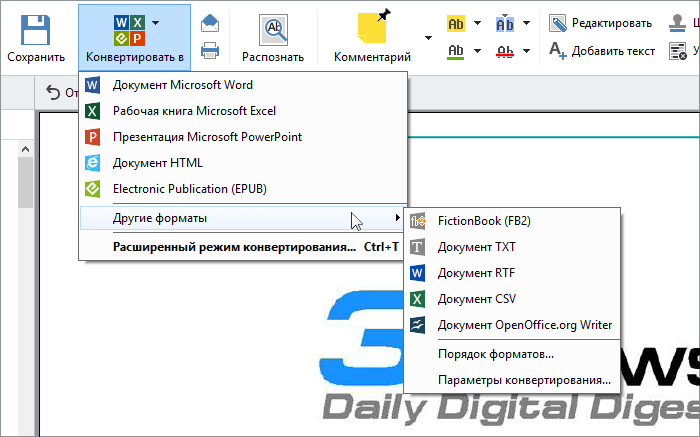The width and height of the screenshot is (700, 437).
Task: Choose FictionBook (FB2) format
Action: [512, 221]
